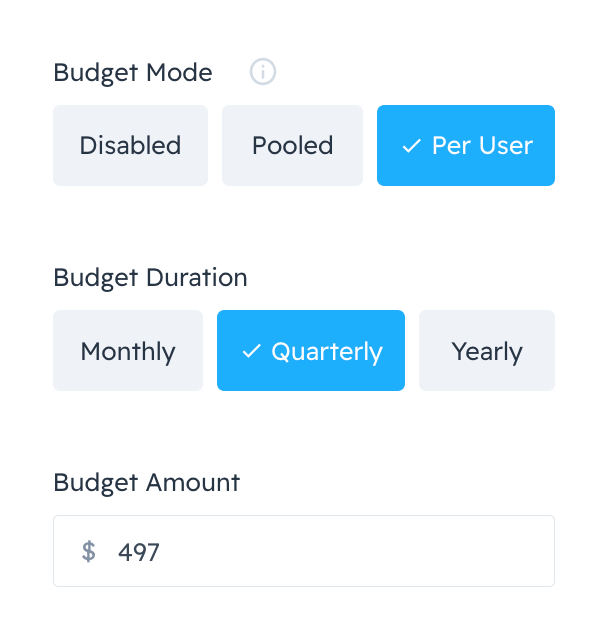Click the checkmark icon on Quarterly
Viewport: 604px width, 634px height.
tap(251, 351)
